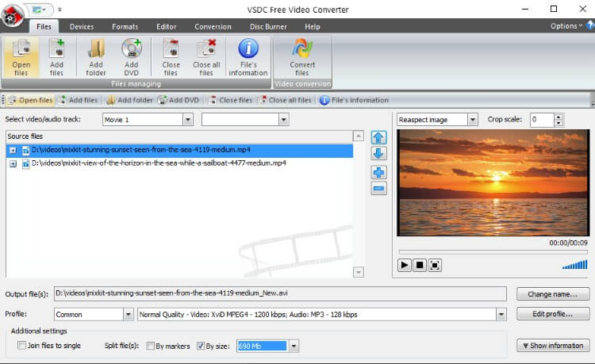
Task: Click Close all files in the quick toolbar
Action: pyautogui.click(x=285, y=100)
